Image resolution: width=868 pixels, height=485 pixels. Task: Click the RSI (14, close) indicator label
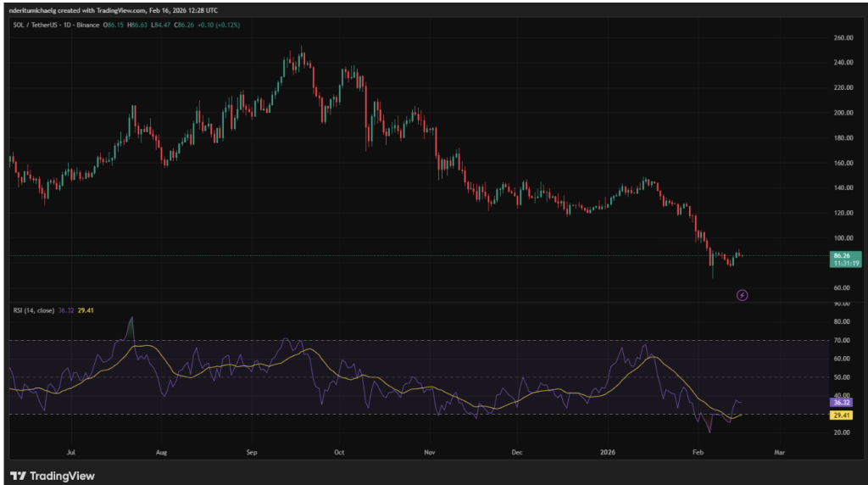click(x=34, y=311)
